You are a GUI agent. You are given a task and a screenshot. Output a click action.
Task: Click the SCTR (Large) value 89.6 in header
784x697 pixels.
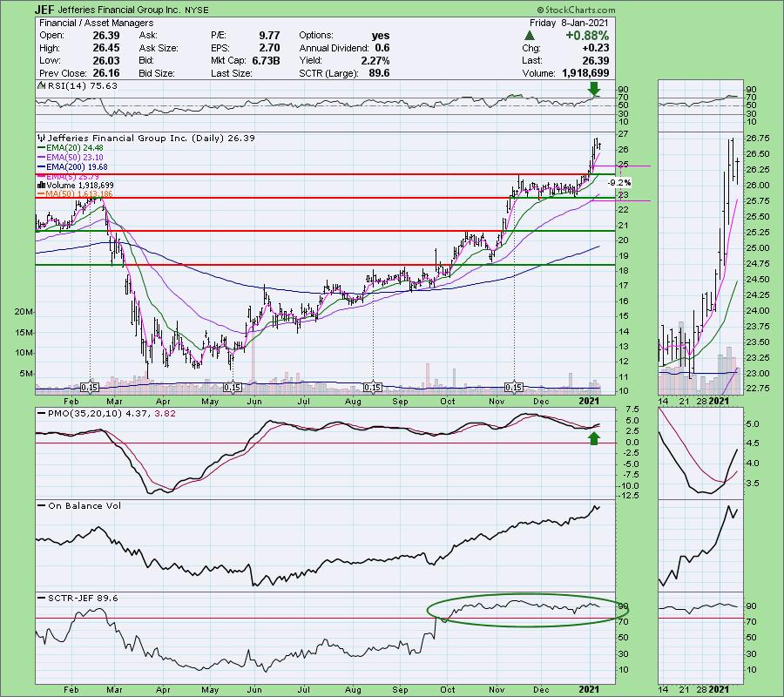[380, 73]
